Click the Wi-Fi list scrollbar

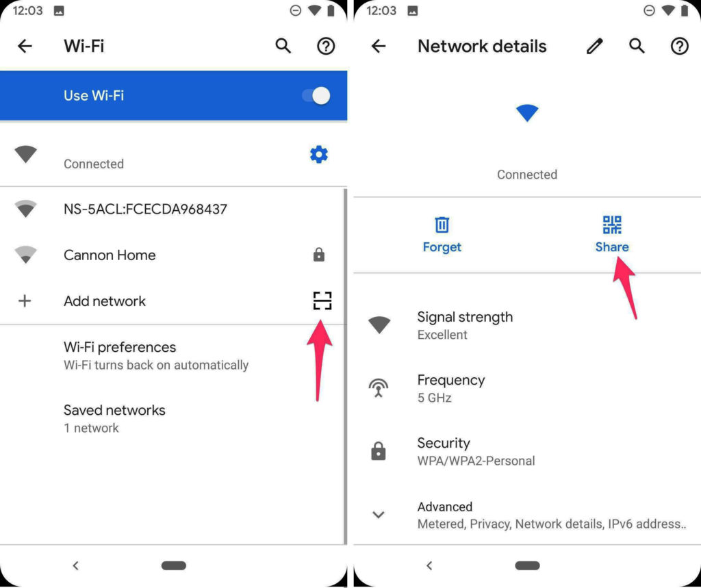pos(346,367)
